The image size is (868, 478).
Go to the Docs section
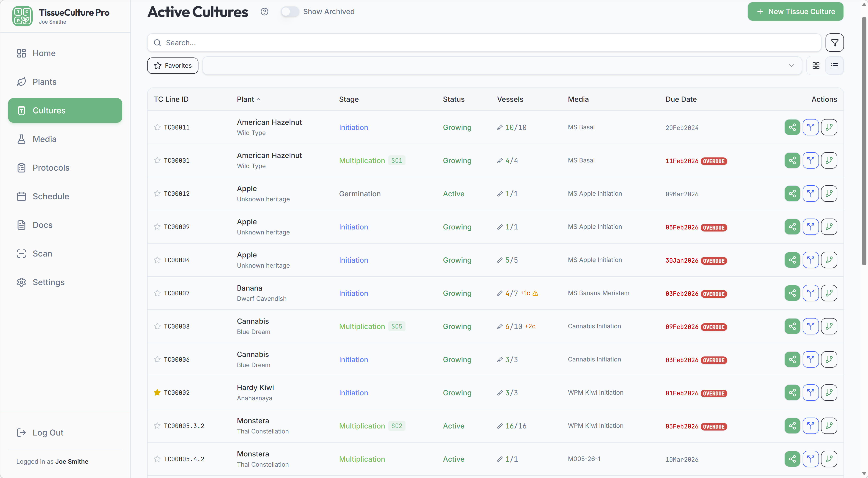(42, 225)
